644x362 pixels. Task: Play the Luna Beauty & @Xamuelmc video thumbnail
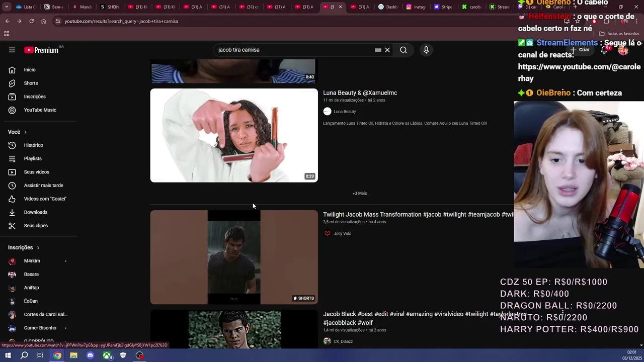tap(234, 135)
